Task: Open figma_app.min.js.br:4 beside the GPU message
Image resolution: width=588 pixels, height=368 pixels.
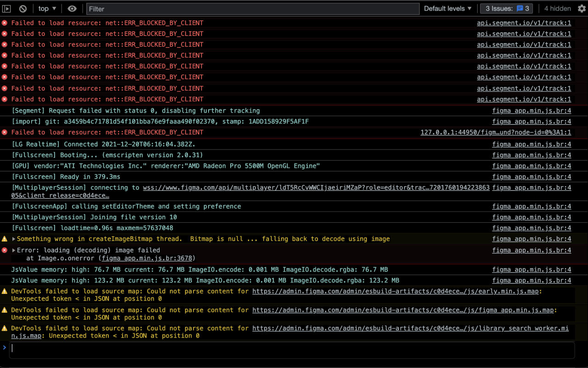Action: (531, 166)
